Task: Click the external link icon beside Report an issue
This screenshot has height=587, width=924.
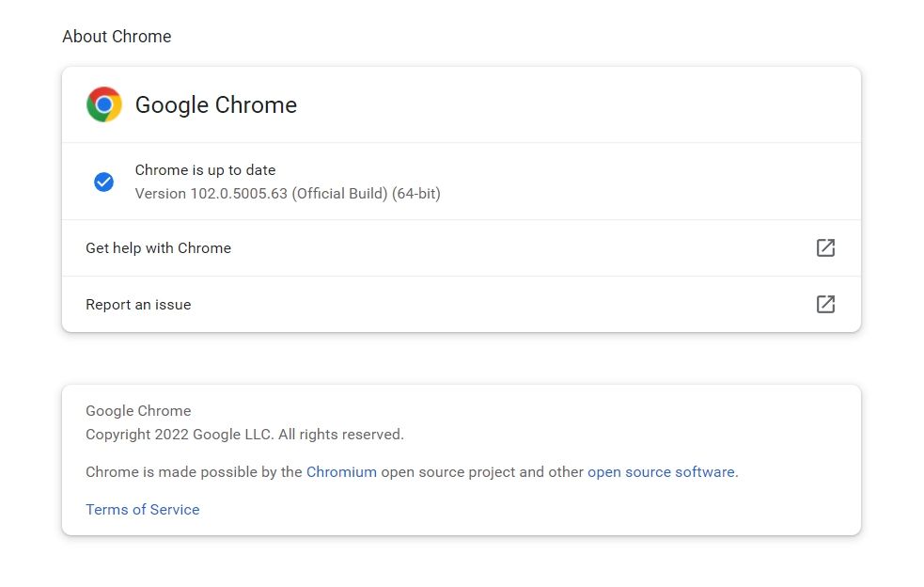Action: pos(825,304)
